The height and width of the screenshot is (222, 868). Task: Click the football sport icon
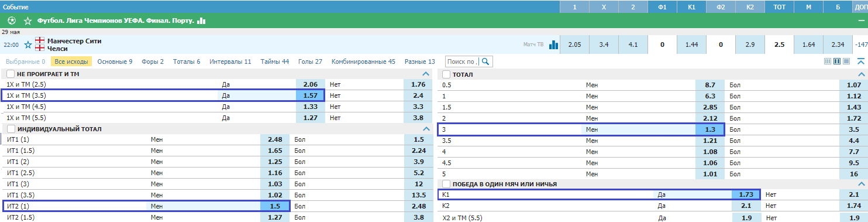point(11,21)
